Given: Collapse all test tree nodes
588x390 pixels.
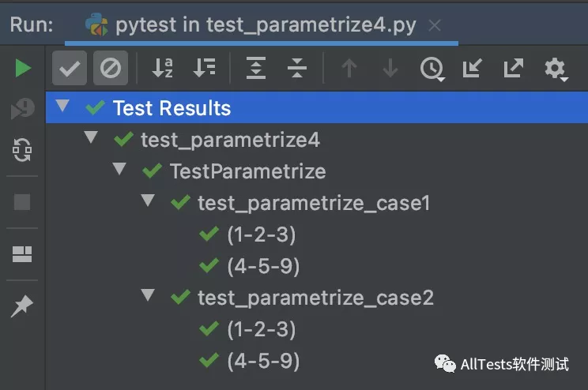Looking at the screenshot, I should pyautogui.click(x=297, y=69).
